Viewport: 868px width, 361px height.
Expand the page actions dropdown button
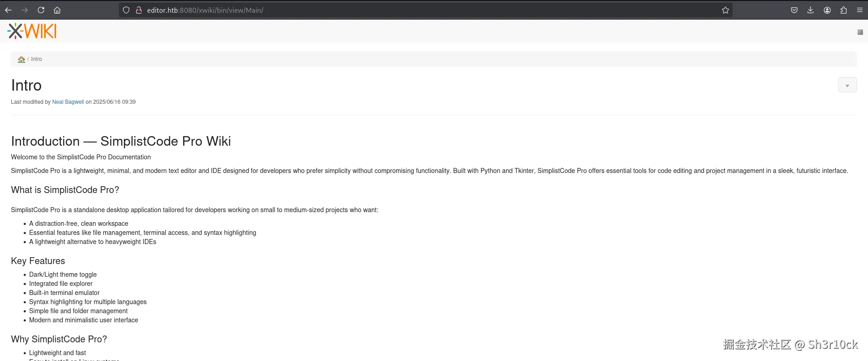pyautogui.click(x=847, y=85)
